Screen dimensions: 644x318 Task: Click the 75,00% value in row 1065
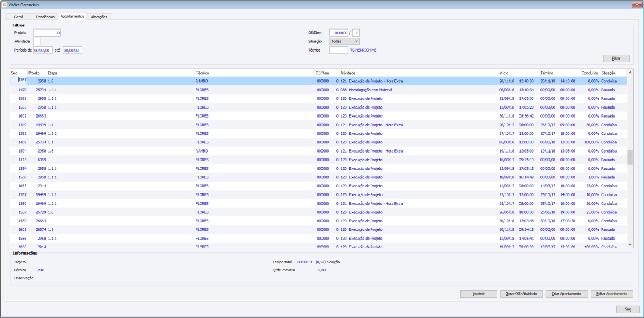tap(592, 186)
